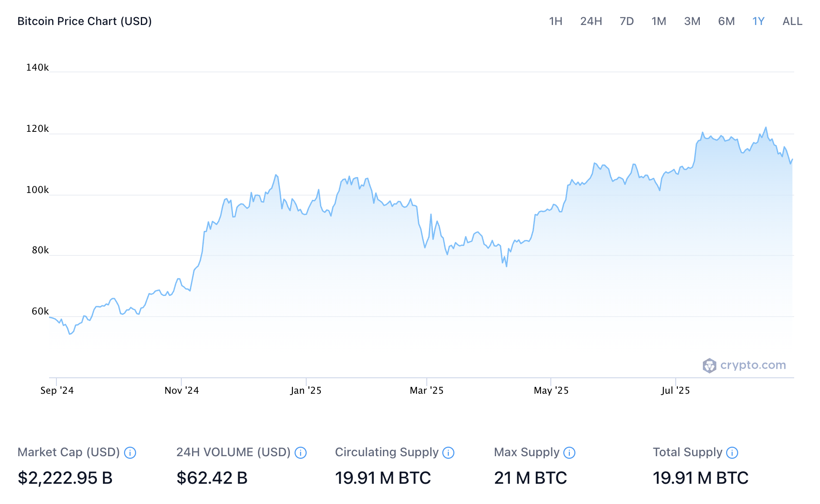Click the Bitcoin Price Chart title
The image size is (820, 504).
pos(84,21)
